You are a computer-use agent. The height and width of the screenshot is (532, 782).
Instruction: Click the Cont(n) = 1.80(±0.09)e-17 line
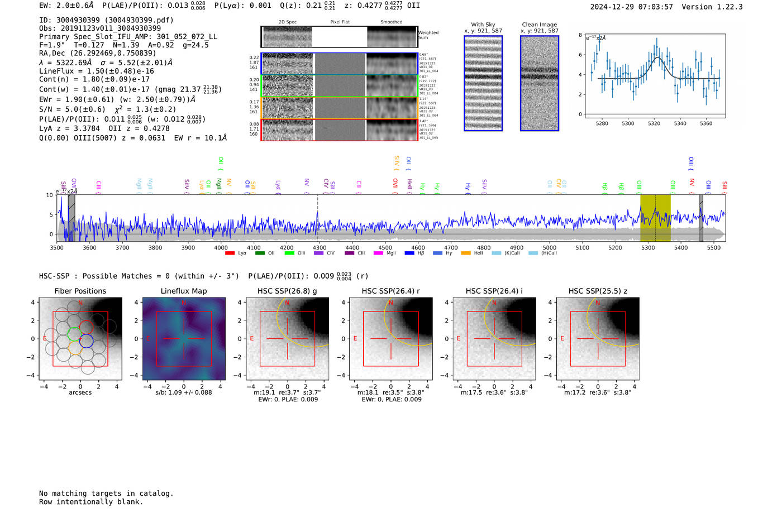click(x=94, y=79)
